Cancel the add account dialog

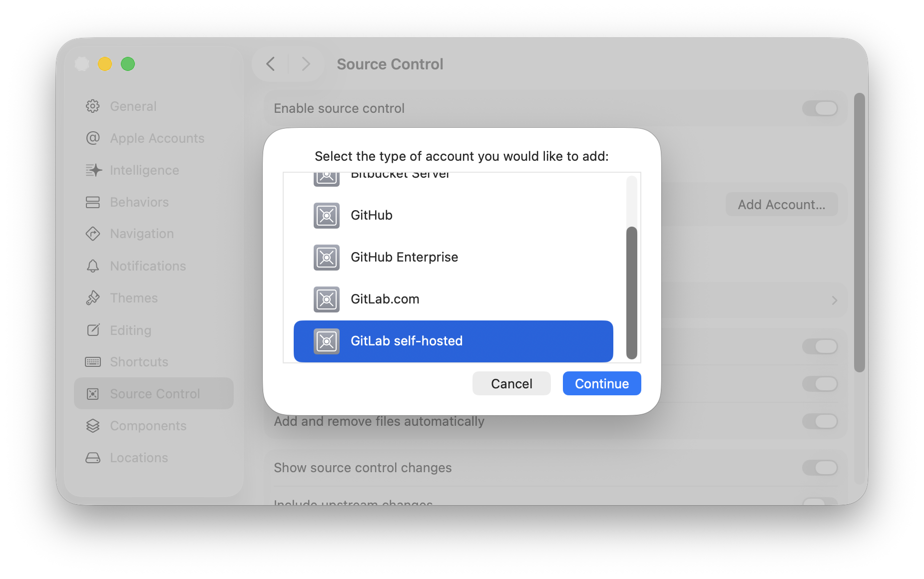coord(511,383)
